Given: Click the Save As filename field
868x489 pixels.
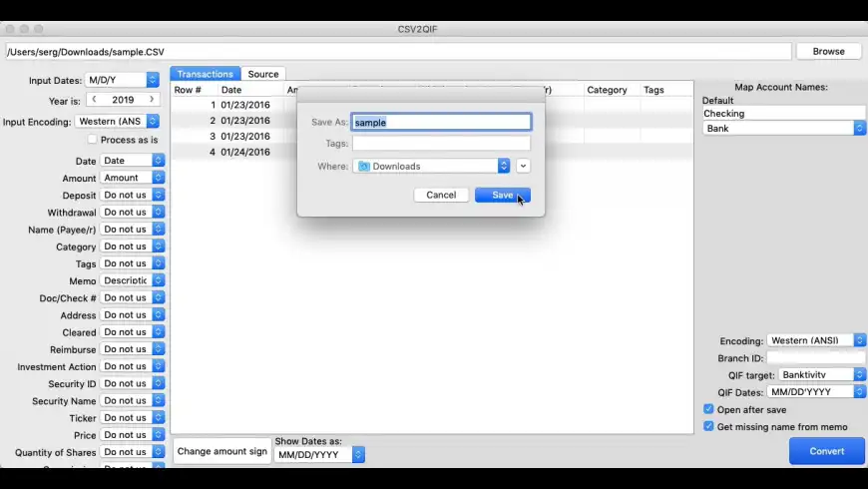Looking at the screenshot, I should [x=441, y=122].
